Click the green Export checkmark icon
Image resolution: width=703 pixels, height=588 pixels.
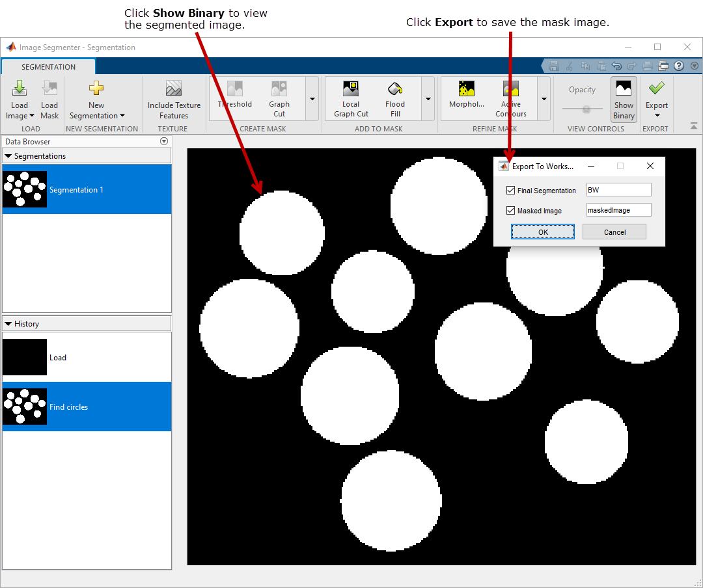pyautogui.click(x=656, y=88)
